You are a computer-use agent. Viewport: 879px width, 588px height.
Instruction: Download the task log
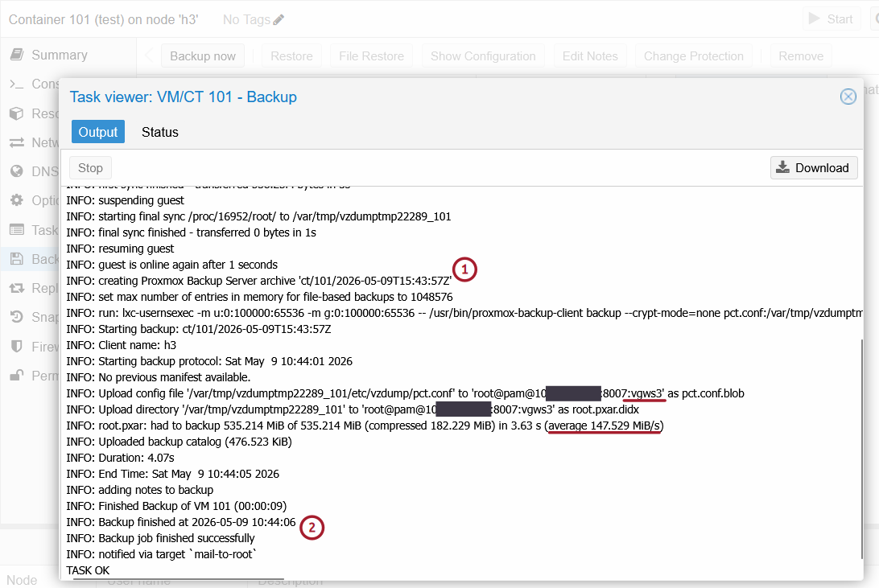tap(814, 168)
